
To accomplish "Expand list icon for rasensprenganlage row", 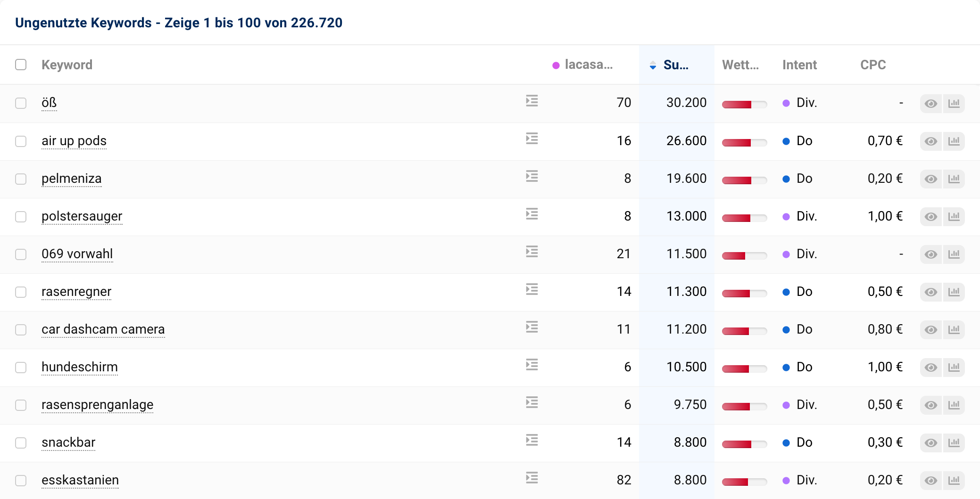I will pyautogui.click(x=532, y=403).
